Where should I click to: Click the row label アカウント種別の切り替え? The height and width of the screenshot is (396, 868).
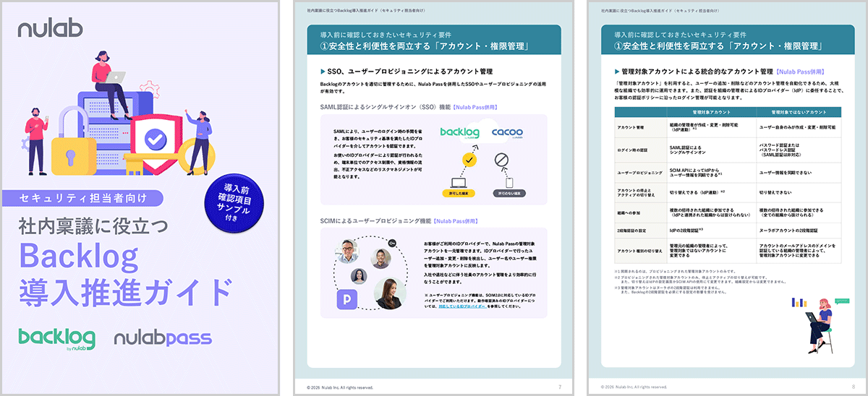pyautogui.click(x=642, y=250)
